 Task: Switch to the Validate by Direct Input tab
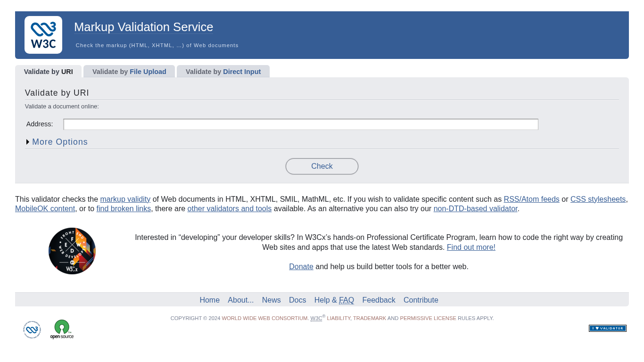tap(223, 72)
